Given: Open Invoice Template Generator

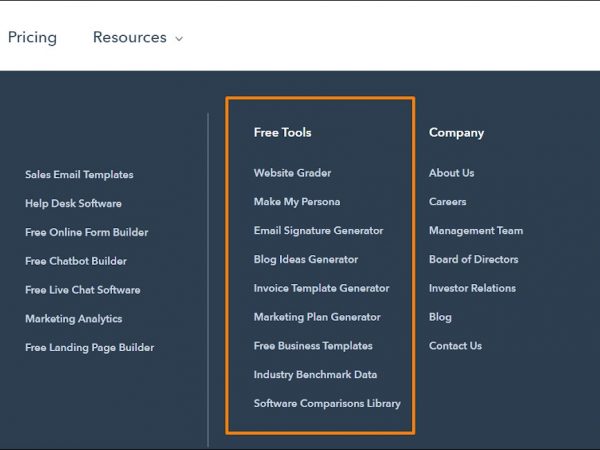Looking at the screenshot, I should coord(321,289).
